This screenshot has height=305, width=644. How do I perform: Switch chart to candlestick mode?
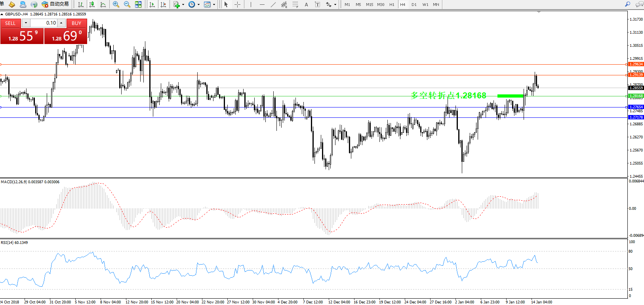tap(92, 4)
